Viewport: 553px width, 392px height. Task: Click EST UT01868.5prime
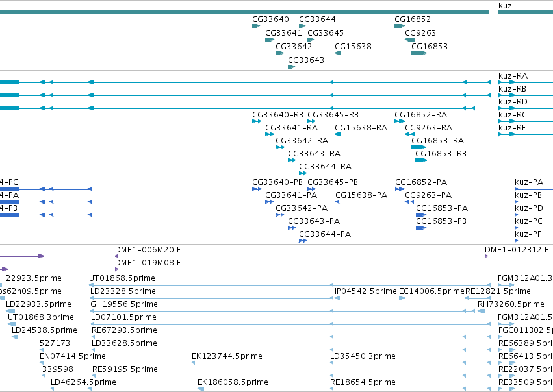[x=122, y=278]
